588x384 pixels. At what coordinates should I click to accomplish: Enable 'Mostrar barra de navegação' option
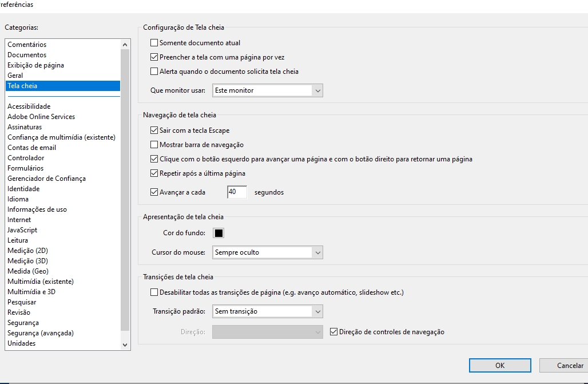click(x=154, y=145)
